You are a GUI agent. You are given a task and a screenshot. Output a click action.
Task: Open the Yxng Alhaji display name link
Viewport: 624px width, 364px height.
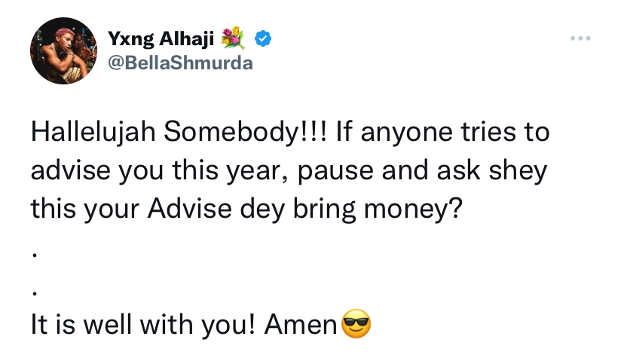[161, 39]
